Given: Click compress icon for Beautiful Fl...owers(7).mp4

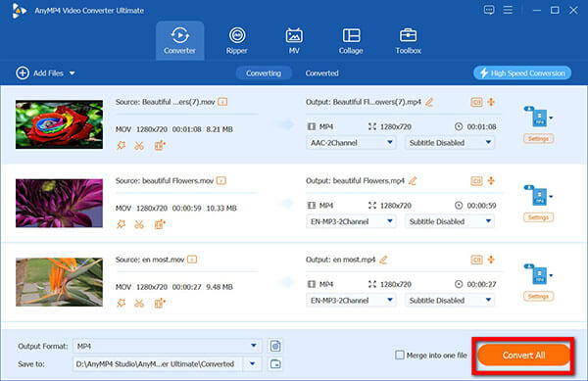Looking at the screenshot, I should 491,102.
